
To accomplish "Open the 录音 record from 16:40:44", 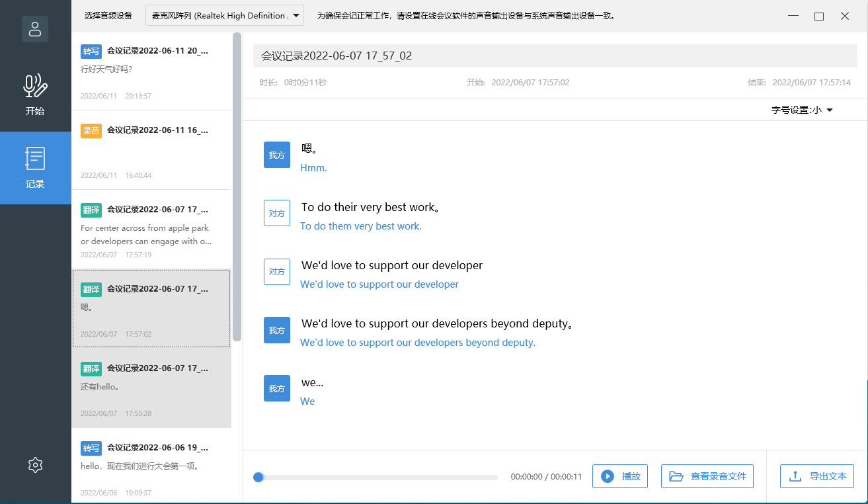I will 151,150.
